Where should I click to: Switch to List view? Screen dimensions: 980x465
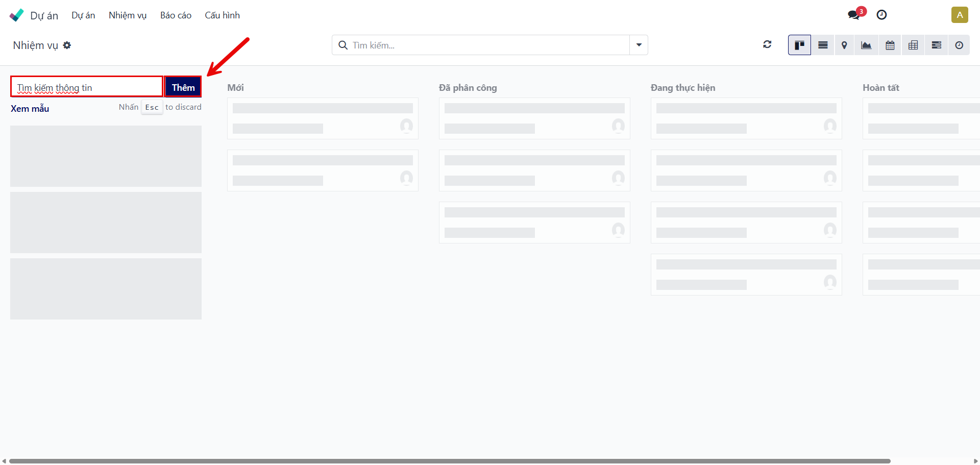coord(823,45)
